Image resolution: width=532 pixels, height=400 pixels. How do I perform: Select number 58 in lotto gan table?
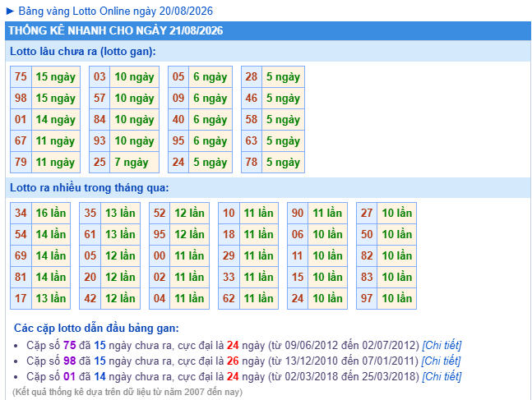click(252, 119)
